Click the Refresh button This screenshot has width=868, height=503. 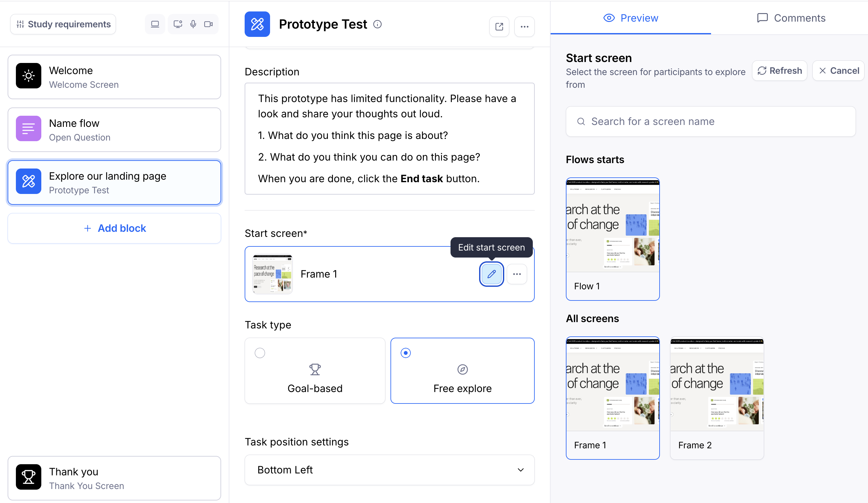coord(779,71)
